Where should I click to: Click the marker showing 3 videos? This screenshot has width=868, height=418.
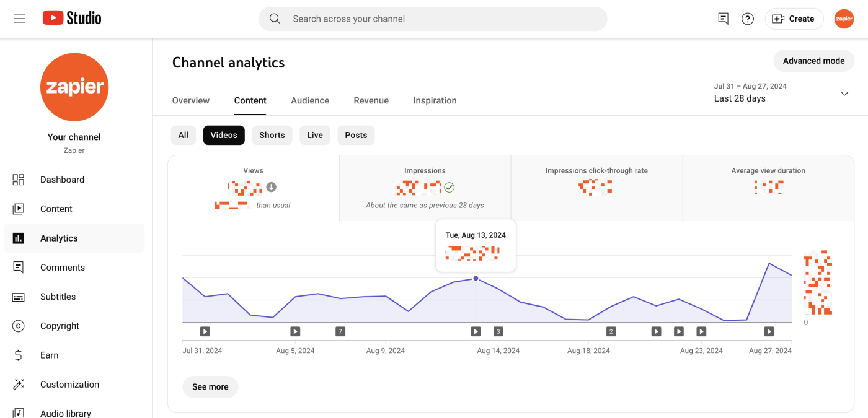pyautogui.click(x=498, y=331)
